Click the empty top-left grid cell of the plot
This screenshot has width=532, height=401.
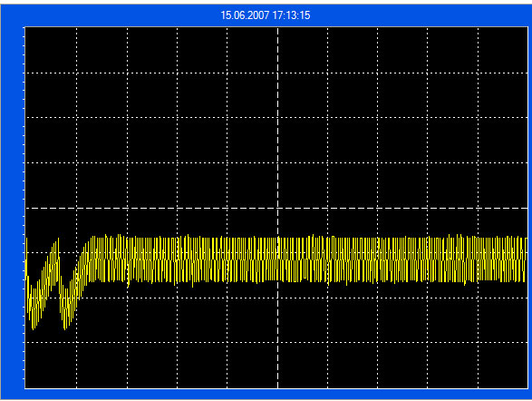[51, 50]
